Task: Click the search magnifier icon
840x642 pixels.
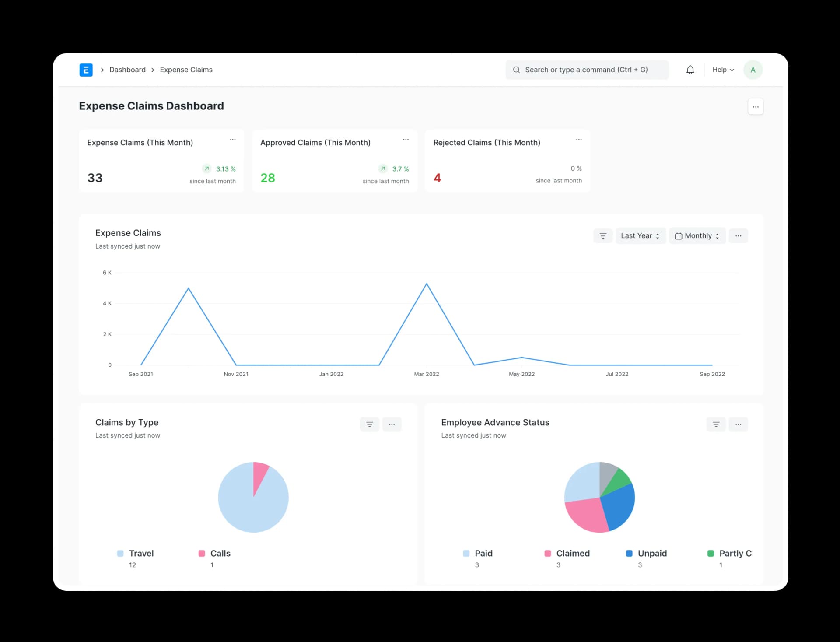Action: 516,70
